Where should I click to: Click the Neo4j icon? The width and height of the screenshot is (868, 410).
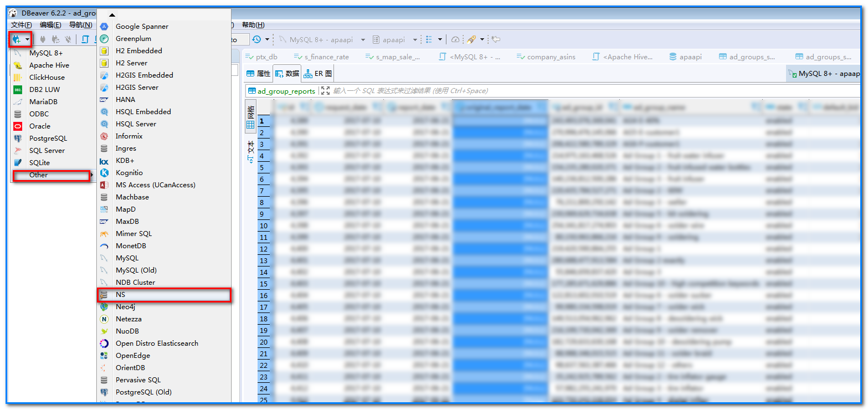[104, 307]
